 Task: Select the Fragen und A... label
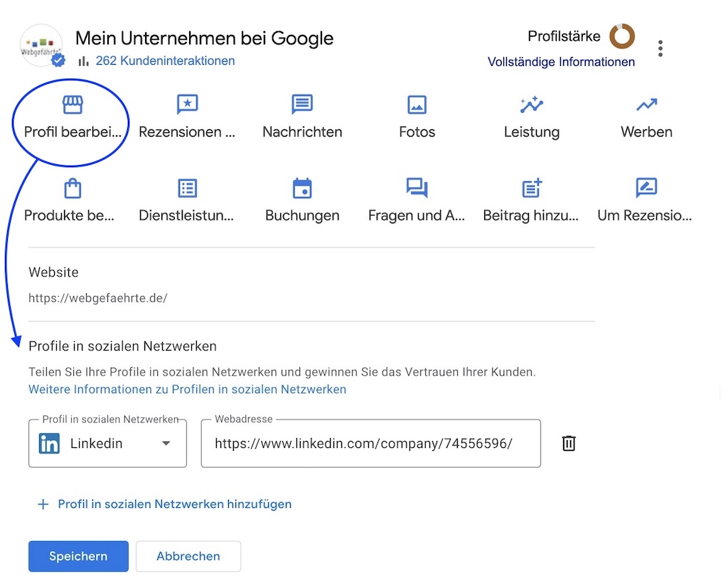click(417, 215)
